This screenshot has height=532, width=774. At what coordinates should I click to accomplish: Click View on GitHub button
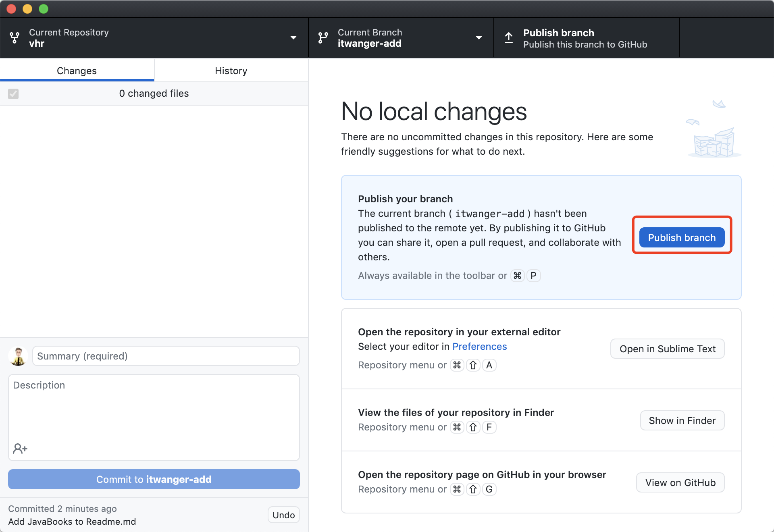[680, 482]
